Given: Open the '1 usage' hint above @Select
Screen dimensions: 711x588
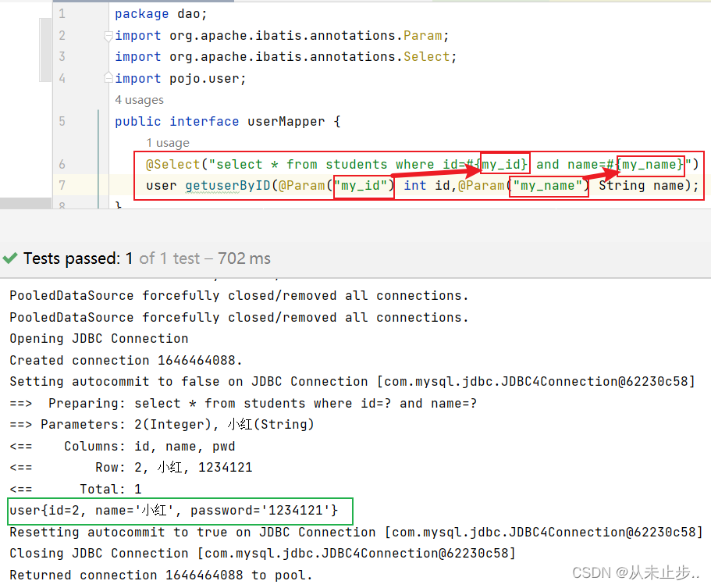Looking at the screenshot, I should [168, 143].
